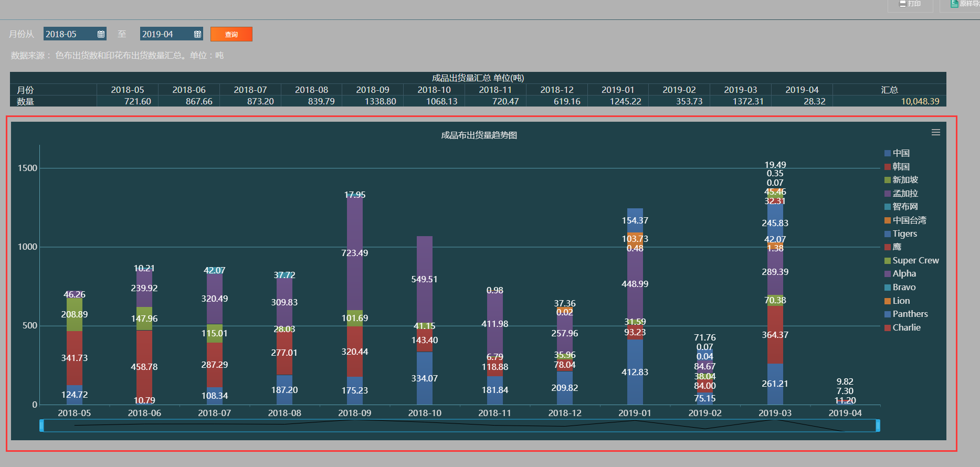980x467 pixels.
Task: Click the 364.37 bar segment in 2019-03
Action: (775, 335)
